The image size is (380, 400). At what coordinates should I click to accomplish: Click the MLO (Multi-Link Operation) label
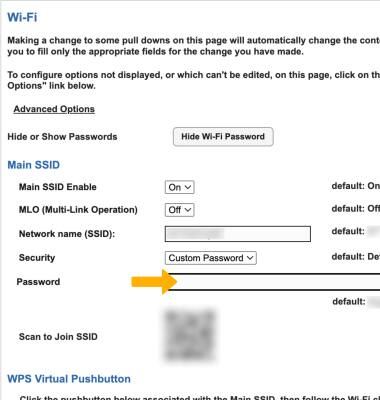pyautogui.click(x=78, y=210)
